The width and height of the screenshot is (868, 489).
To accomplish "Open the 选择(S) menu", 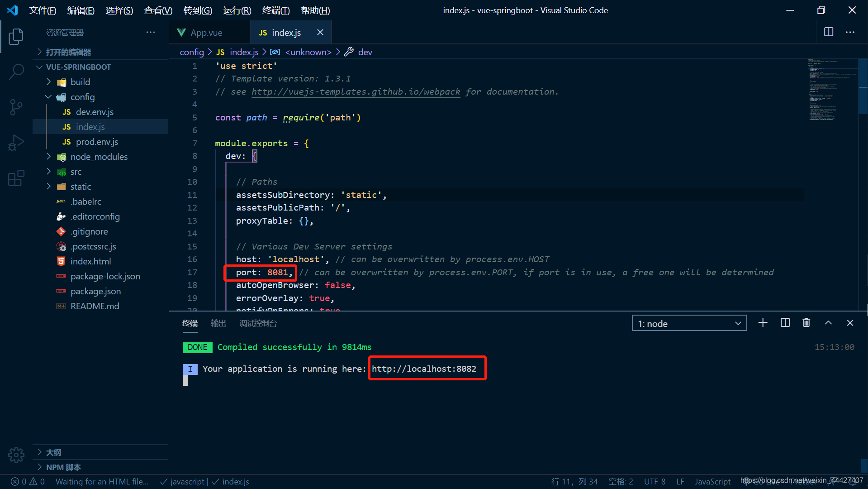I will pyautogui.click(x=119, y=10).
